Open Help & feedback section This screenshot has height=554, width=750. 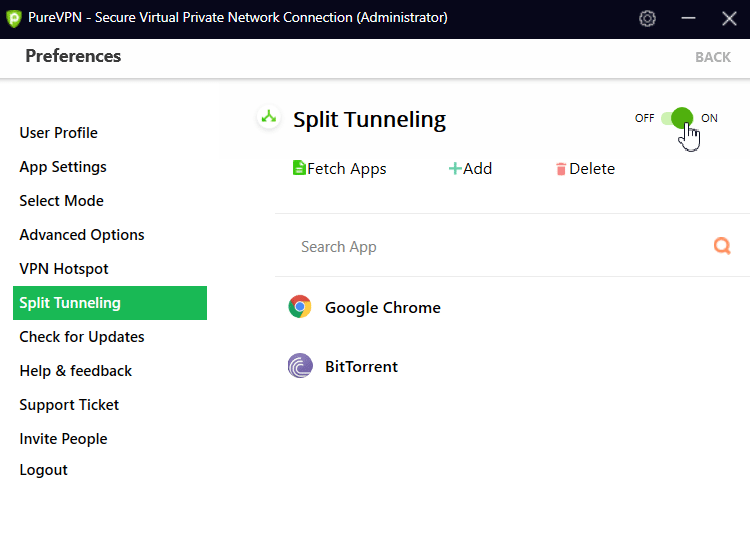point(76,371)
